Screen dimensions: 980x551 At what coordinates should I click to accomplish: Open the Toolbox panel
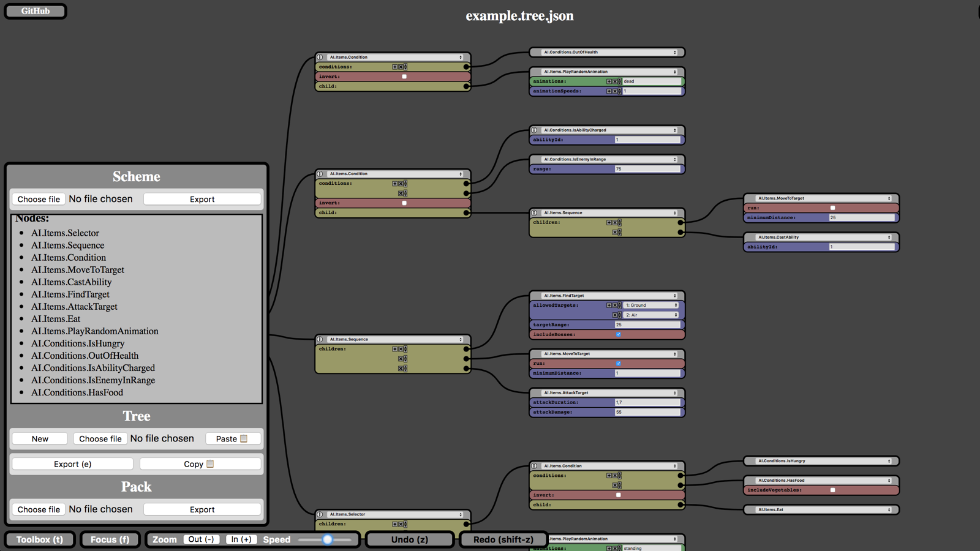point(39,539)
